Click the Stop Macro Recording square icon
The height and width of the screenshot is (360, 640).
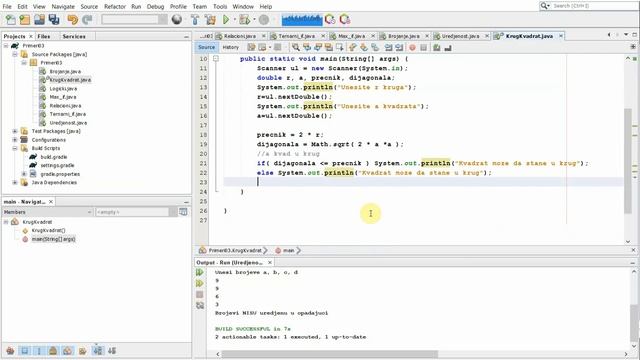[424, 48]
